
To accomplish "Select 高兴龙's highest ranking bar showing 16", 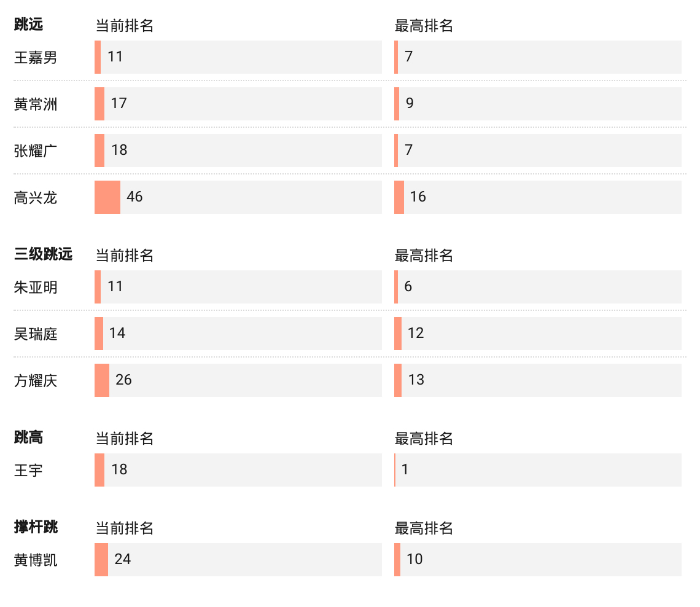I will 399,197.
